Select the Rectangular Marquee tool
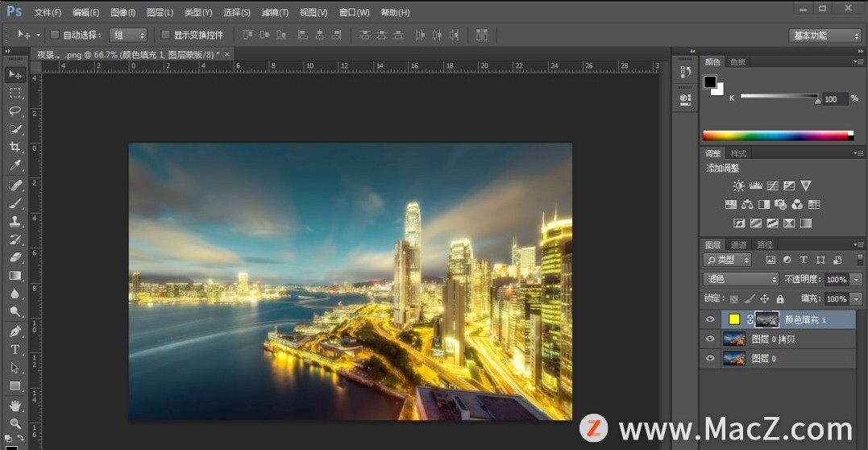Viewport: 868px width, 450px height. [15, 93]
